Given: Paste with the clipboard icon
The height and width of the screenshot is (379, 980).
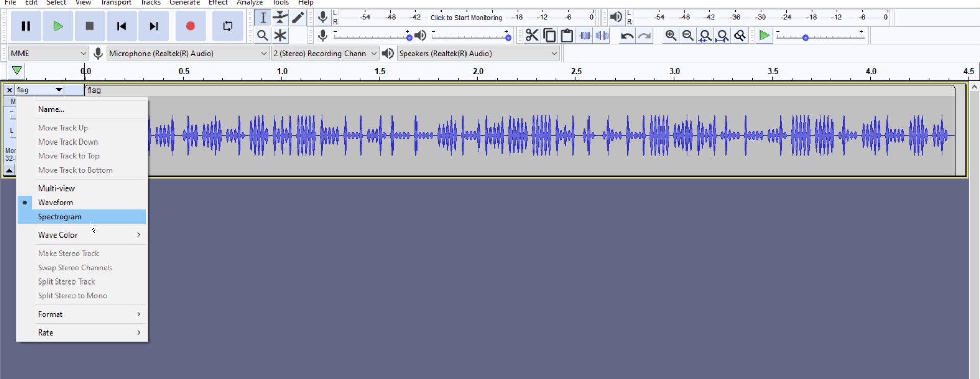Looking at the screenshot, I should 567,35.
